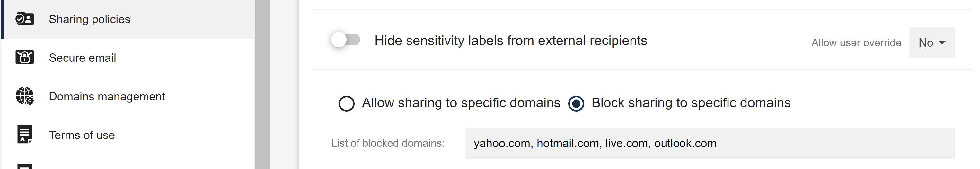
Task: Go to Domains management section
Action: (128, 96)
